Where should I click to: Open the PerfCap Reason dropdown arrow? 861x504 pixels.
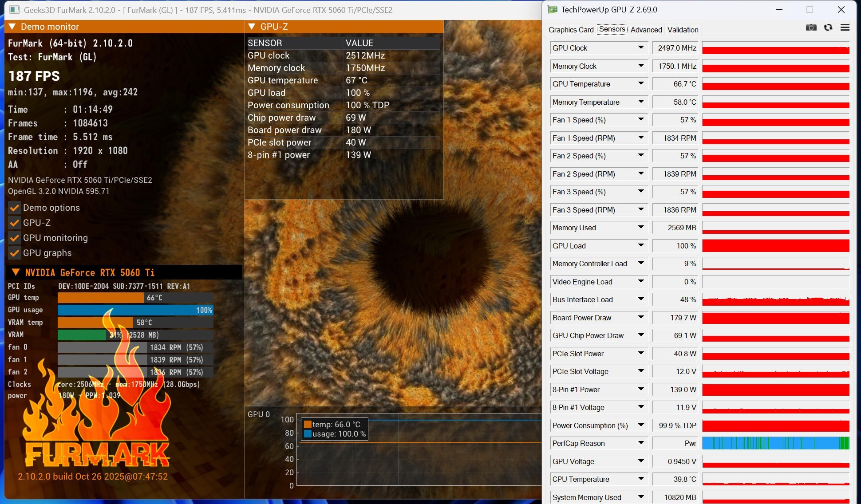(x=641, y=443)
